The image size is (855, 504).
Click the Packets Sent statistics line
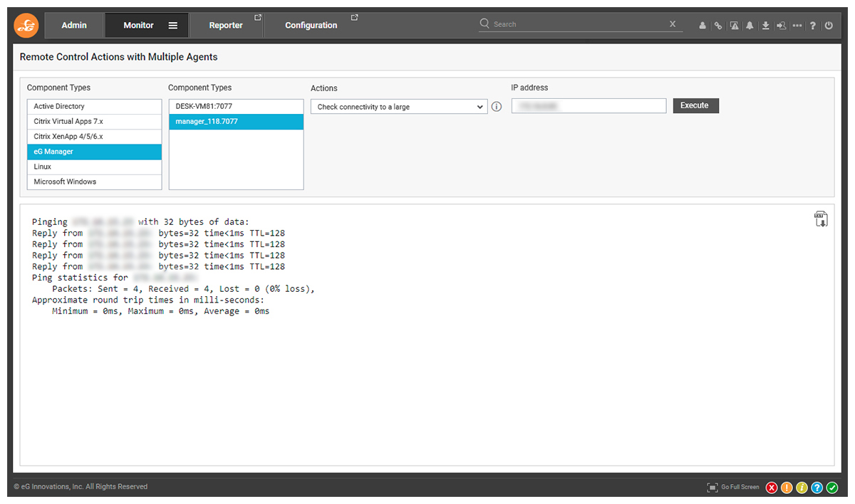[x=183, y=289]
